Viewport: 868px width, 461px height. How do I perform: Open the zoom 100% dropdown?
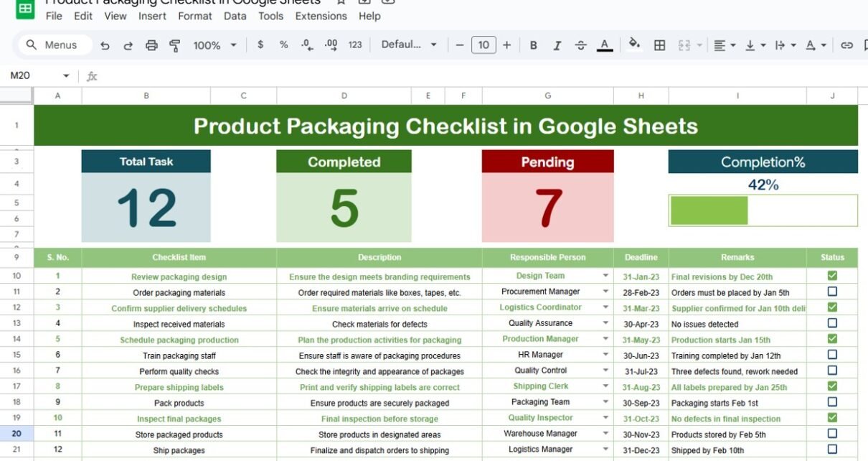214,45
